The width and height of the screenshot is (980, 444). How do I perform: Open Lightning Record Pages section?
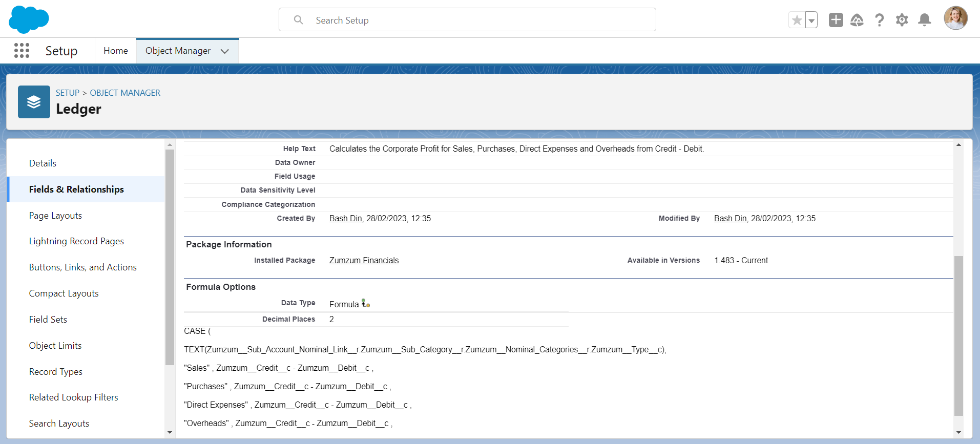click(x=76, y=241)
